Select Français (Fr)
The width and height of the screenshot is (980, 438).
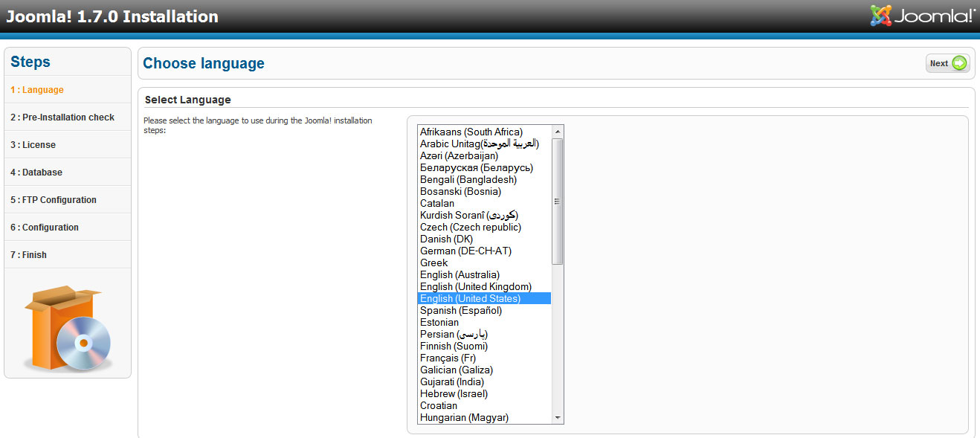[485, 358]
